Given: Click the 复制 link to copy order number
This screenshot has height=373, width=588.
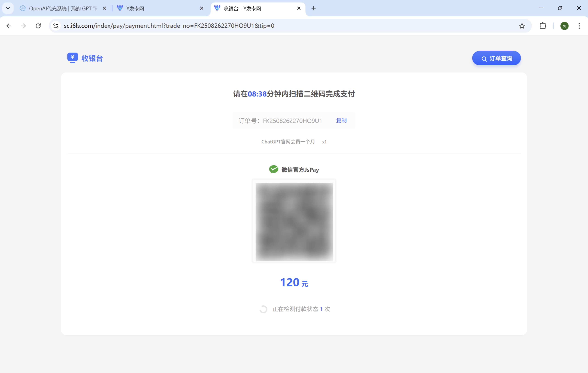Looking at the screenshot, I should tap(341, 121).
